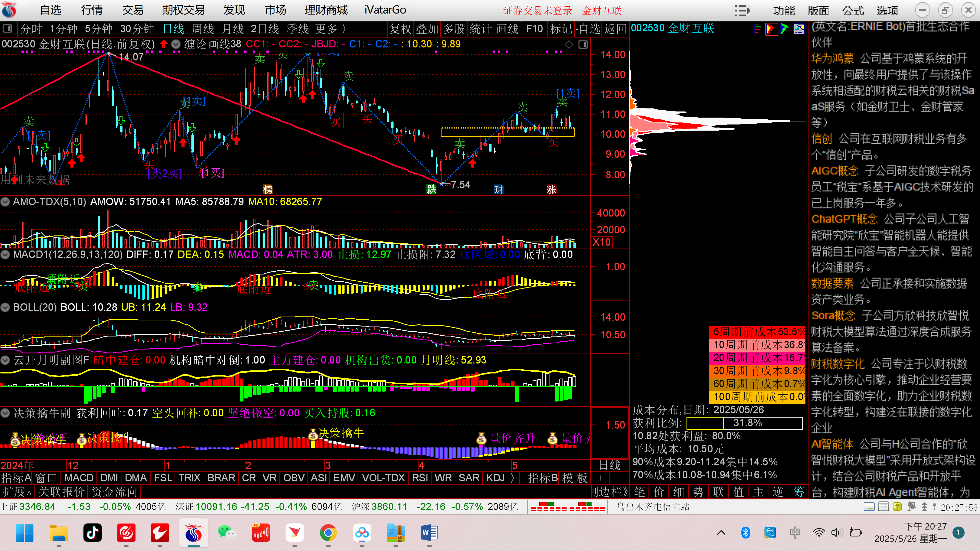Expand 更多 period options arrow

click(x=344, y=29)
